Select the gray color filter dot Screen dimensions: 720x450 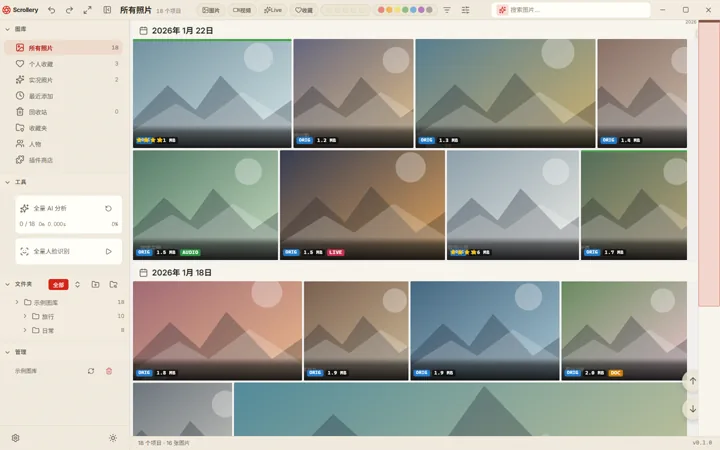[x=429, y=10]
